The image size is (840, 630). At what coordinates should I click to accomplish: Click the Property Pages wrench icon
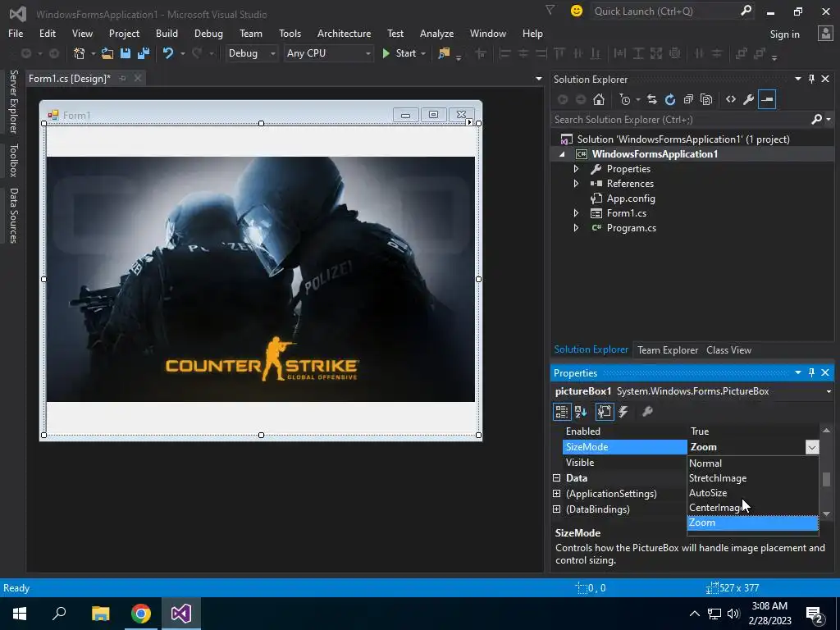[x=647, y=412]
